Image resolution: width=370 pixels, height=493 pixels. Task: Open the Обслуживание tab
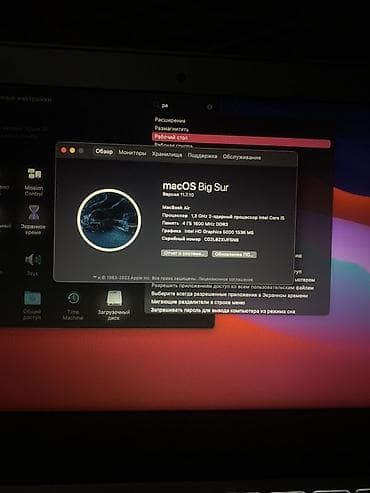coord(242,157)
